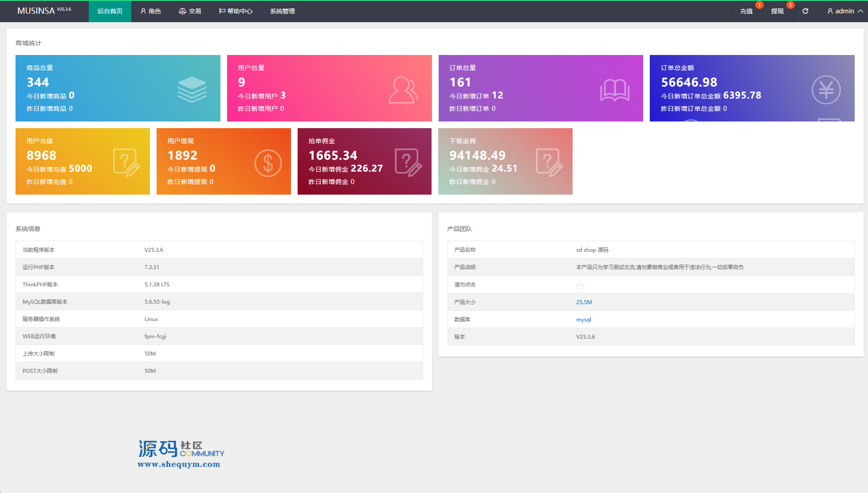Open the 帮助中心 menu

tap(236, 11)
